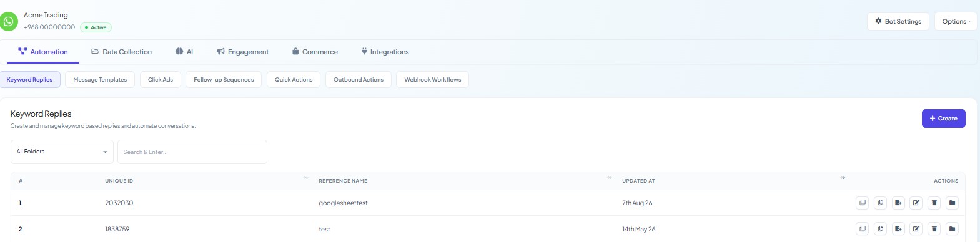
Task: Select the Keyword Replies sub-tab
Action: [29, 80]
